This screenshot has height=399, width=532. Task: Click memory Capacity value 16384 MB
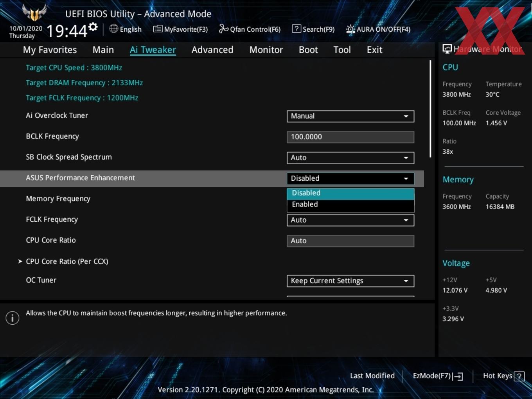point(500,207)
